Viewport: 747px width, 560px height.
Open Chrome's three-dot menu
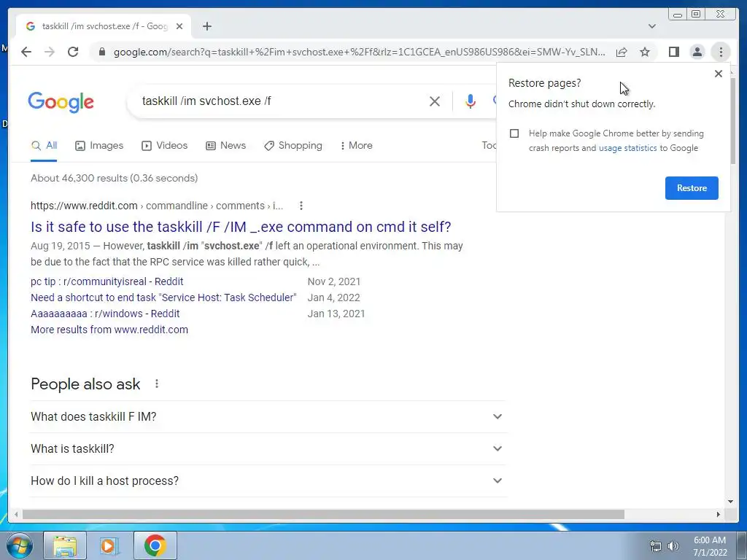[721, 52]
